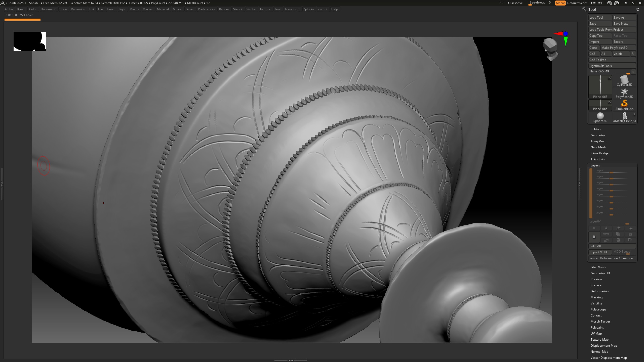Click the Move Layer Down arrow

[606, 228]
